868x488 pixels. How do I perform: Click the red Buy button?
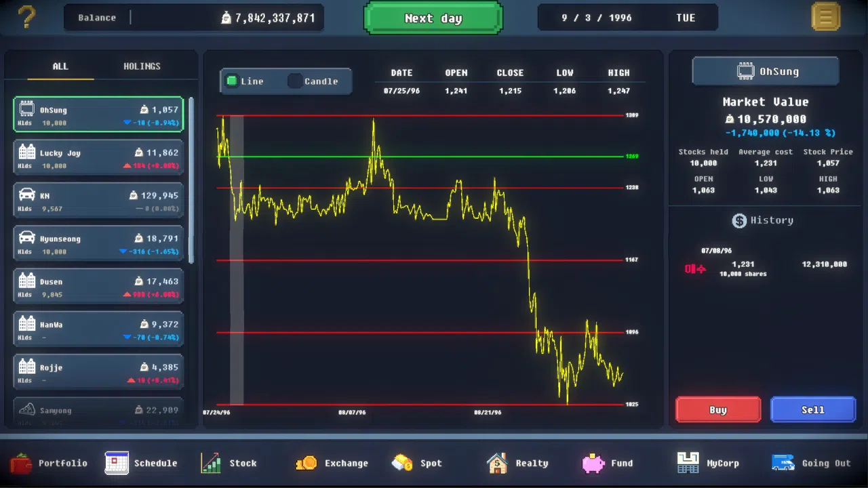tap(718, 410)
